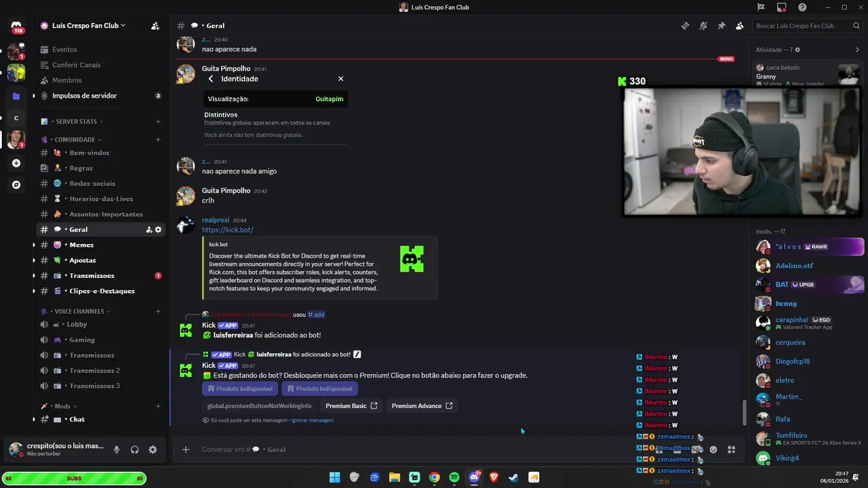Click the add command mention
The width and height of the screenshot is (868, 488).
(316, 314)
